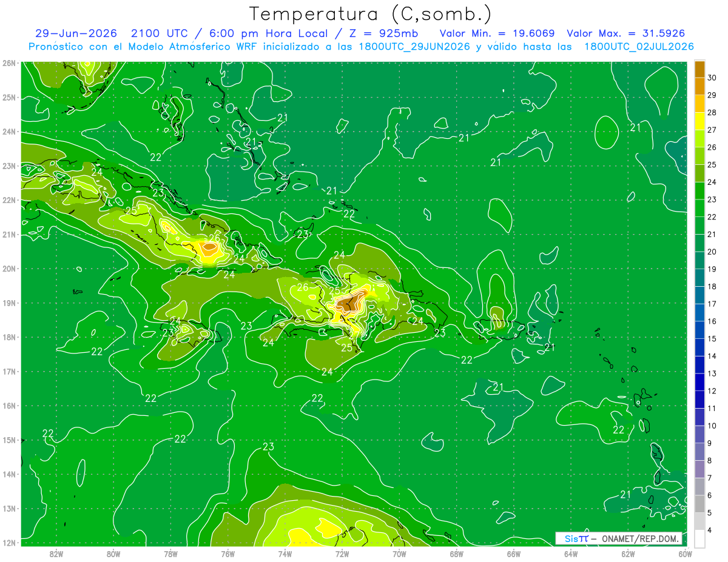Viewport: 728px width, 562px height.
Task: Select valid-until time '1800UTC_02JUL2026'
Action: point(639,47)
